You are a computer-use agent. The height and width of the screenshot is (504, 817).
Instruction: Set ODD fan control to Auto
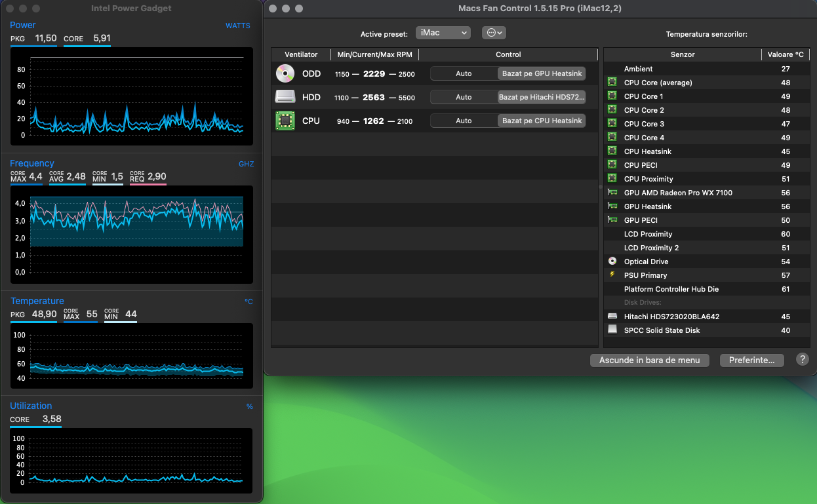(464, 73)
